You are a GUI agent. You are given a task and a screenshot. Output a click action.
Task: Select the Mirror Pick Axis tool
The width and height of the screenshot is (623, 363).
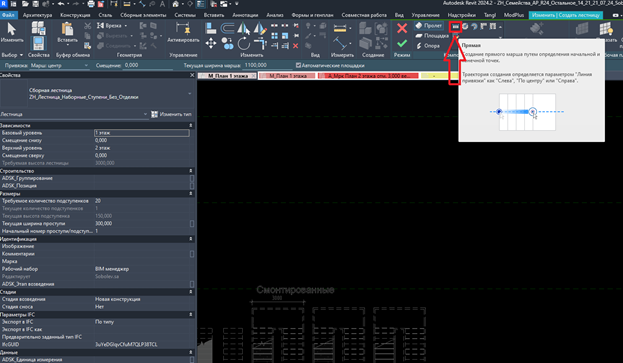pyautogui.click(x=243, y=28)
